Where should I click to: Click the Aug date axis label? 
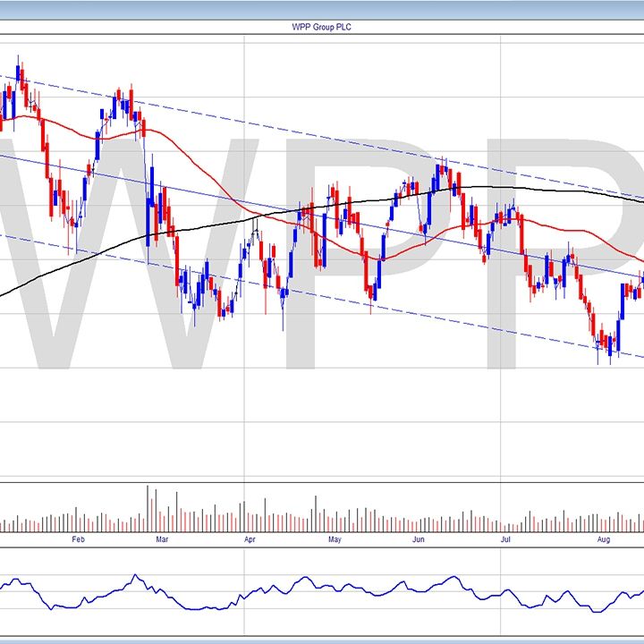(603, 539)
